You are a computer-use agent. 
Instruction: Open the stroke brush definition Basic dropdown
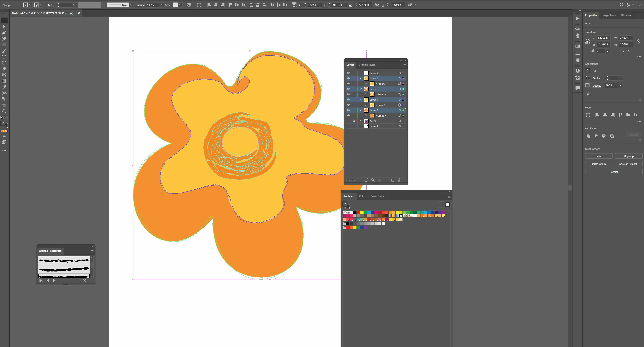coord(131,5)
